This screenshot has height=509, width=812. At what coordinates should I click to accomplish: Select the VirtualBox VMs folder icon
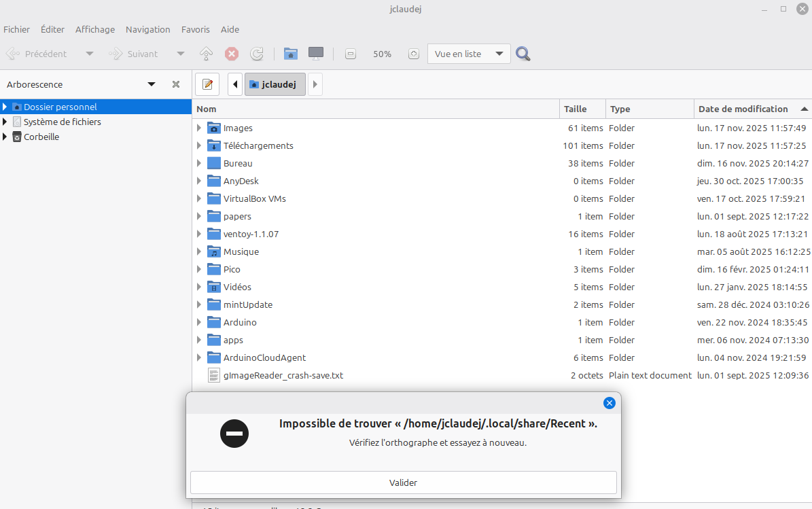(x=214, y=199)
